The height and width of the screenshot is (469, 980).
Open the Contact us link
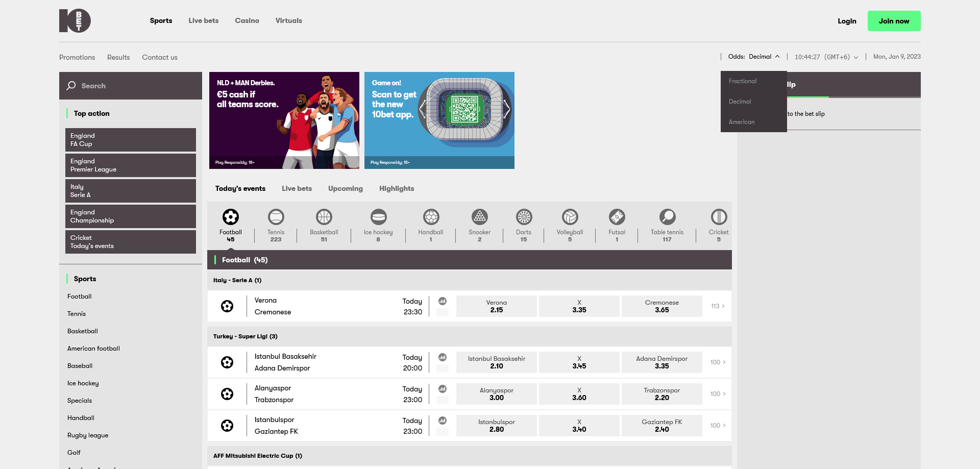tap(160, 57)
